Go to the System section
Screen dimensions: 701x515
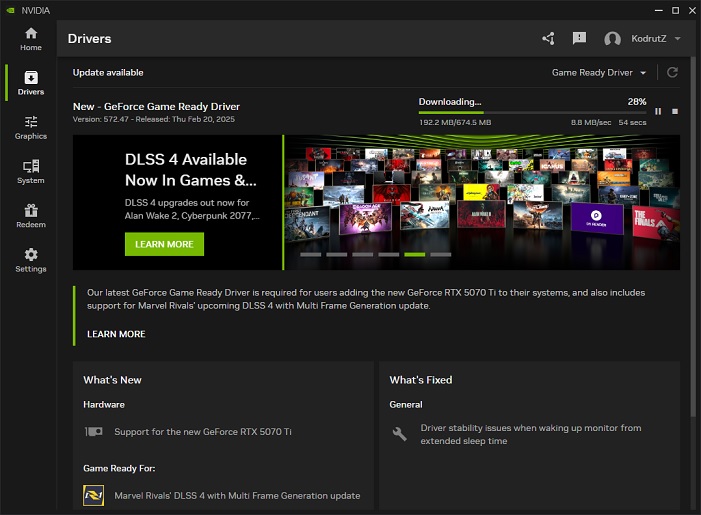[31, 171]
